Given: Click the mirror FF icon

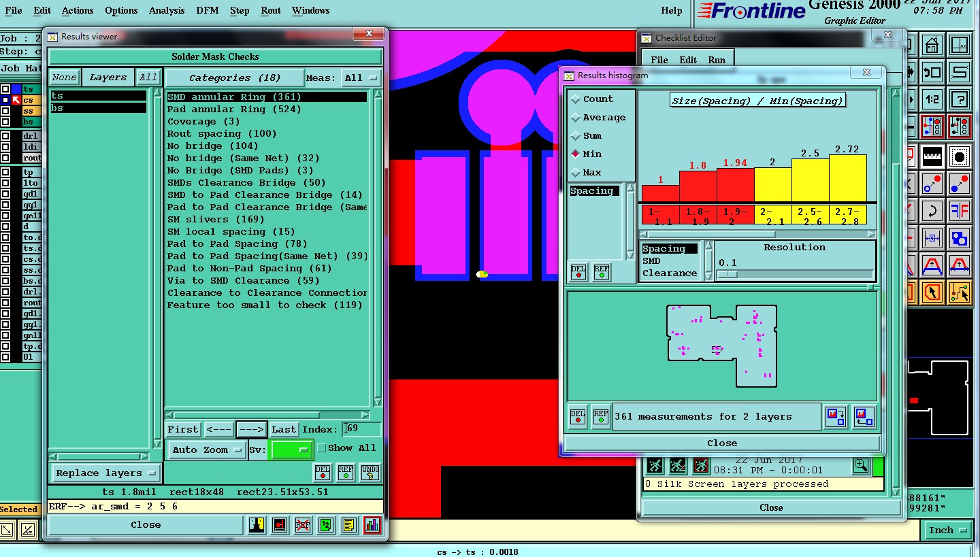Looking at the screenshot, I should tap(960, 210).
